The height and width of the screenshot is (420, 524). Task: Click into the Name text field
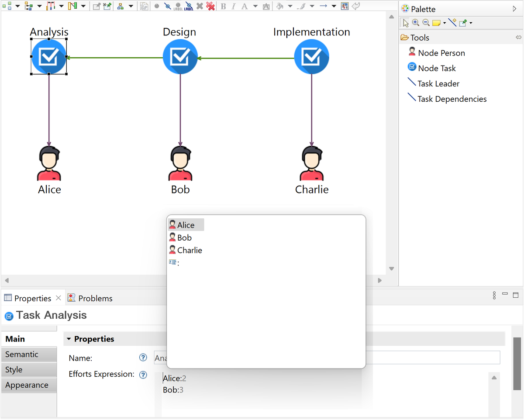click(327, 358)
